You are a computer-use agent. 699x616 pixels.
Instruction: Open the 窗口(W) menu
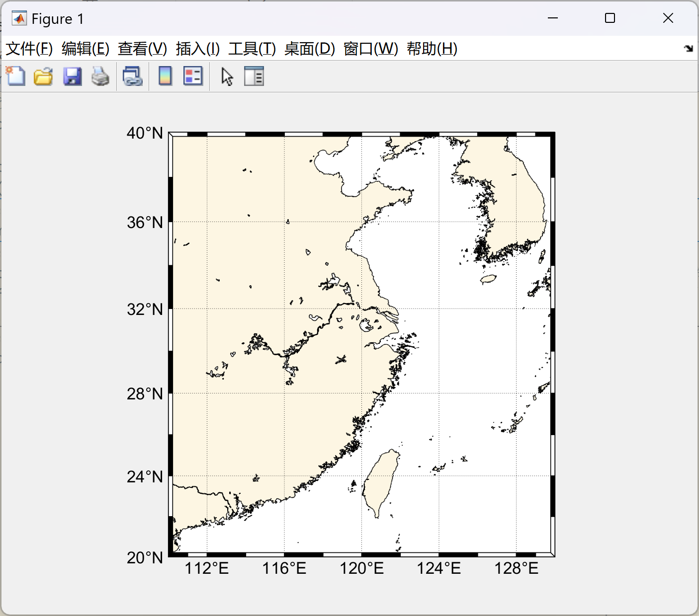tap(370, 49)
